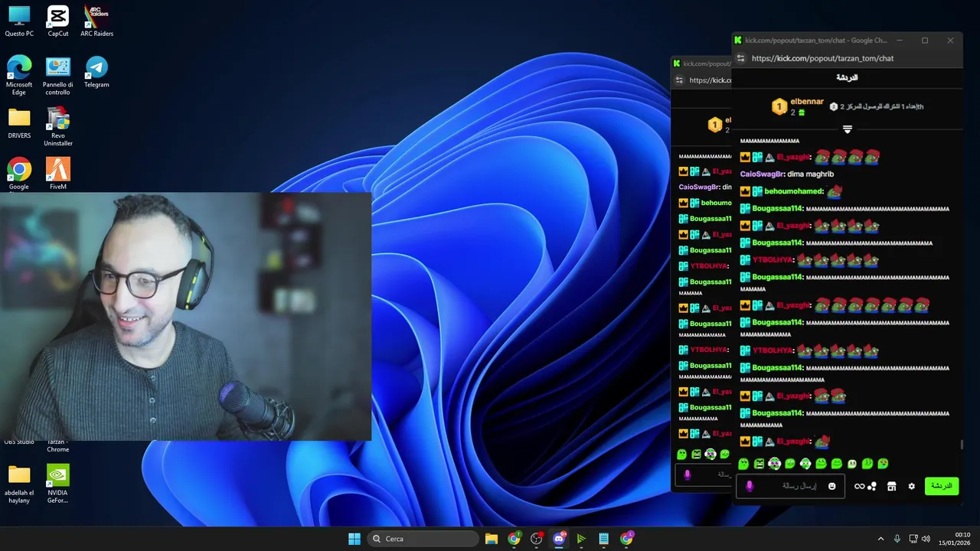
Task: Click the infinity points icon in chat
Action: click(x=860, y=486)
